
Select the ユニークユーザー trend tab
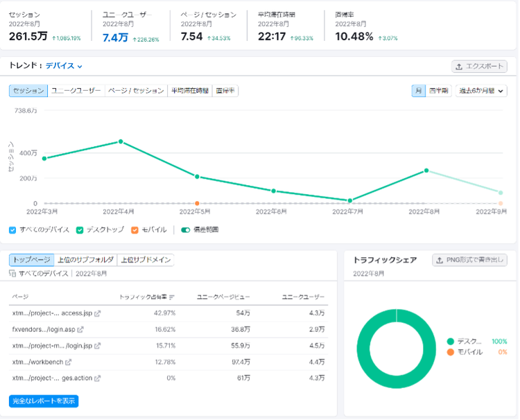click(x=76, y=91)
